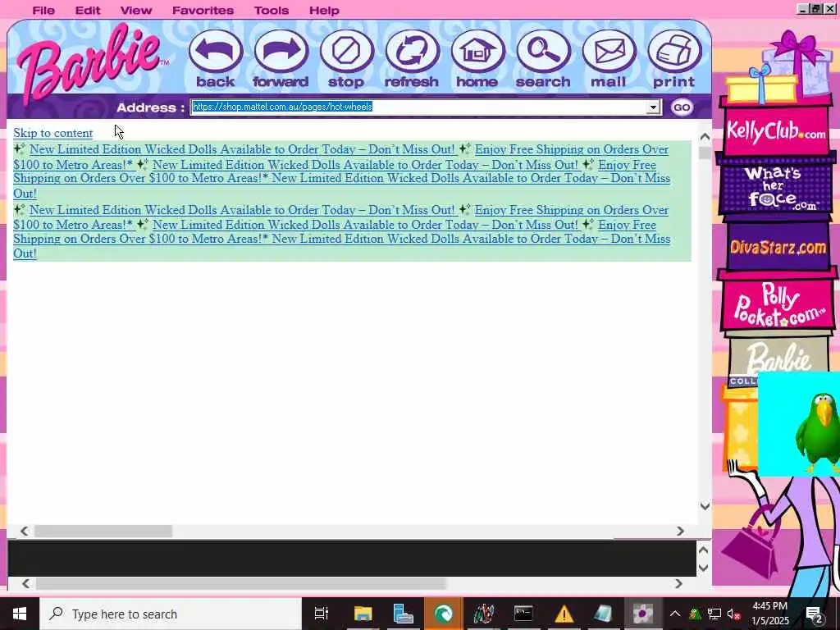The height and width of the screenshot is (630, 840).
Task: Open search with magnifying glass icon
Action: pos(543,52)
